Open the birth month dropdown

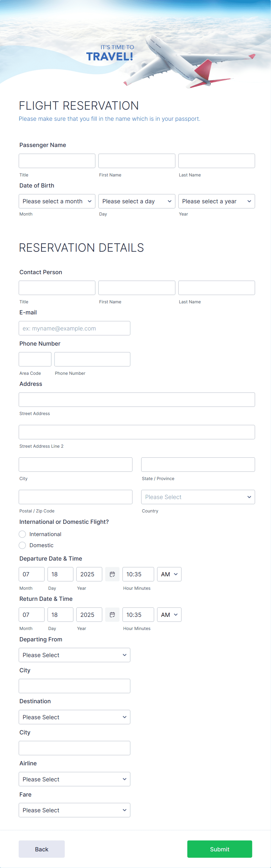[x=57, y=201]
